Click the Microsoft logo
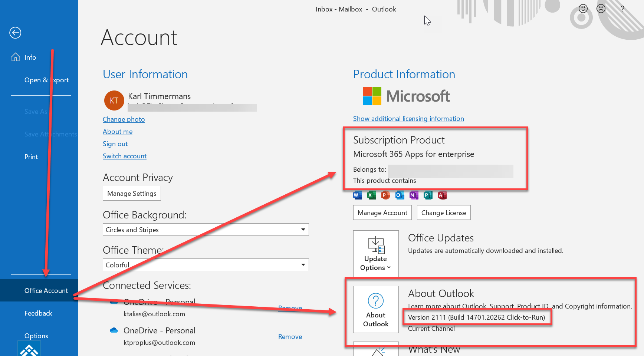Image resolution: width=644 pixels, height=356 pixels. 406,96
